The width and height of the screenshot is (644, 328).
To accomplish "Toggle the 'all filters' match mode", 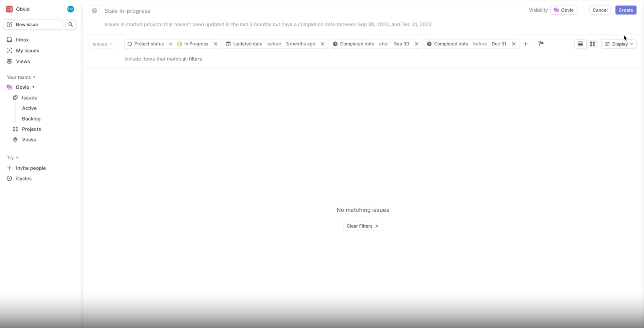I will click(x=192, y=59).
